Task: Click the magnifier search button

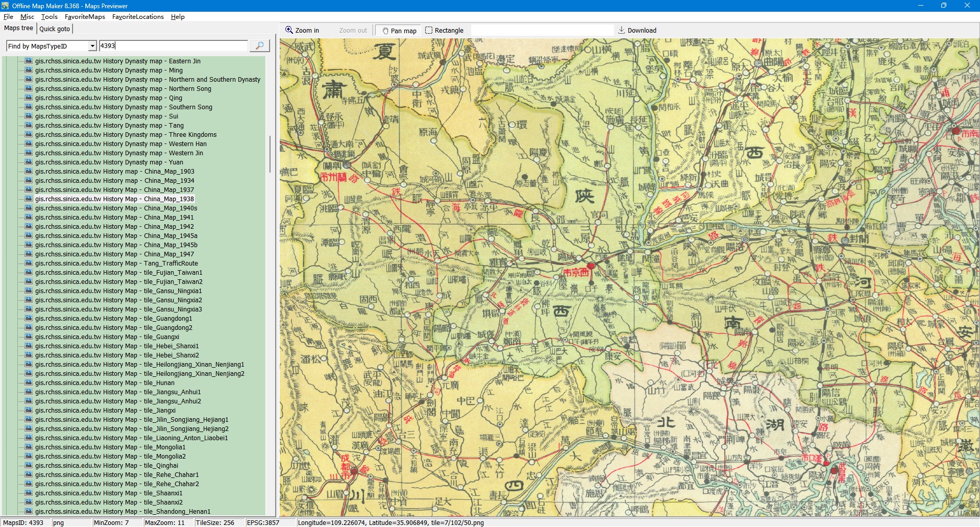Action: [x=259, y=46]
